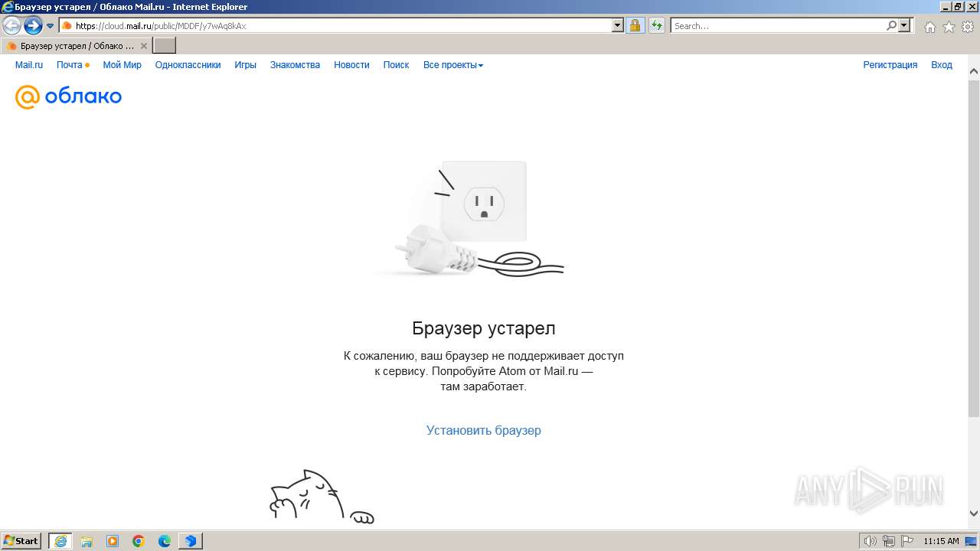The height and width of the screenshot is (551, 980).
Task: Click the Установить браузер link
Action: [484, 430]
